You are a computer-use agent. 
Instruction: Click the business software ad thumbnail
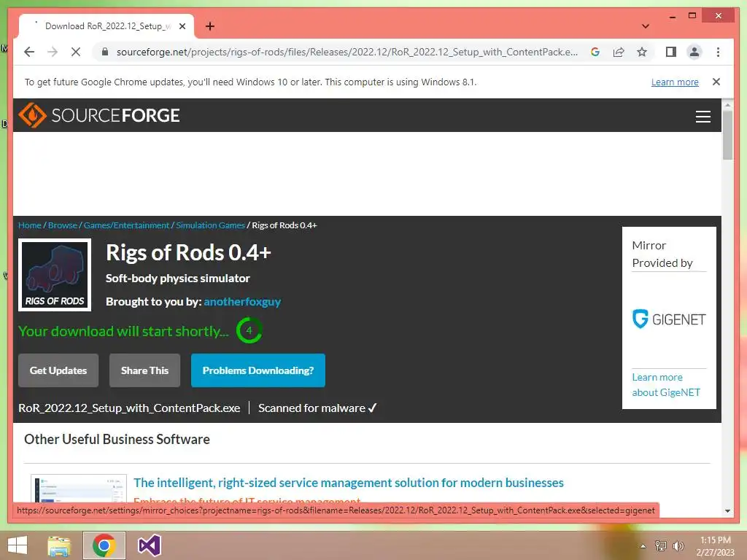click(79, 488)
